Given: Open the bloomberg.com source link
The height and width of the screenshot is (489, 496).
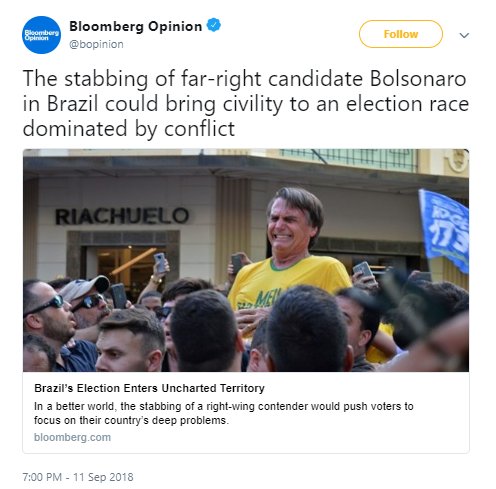Looking at the screenshot, I should [72, 437].
